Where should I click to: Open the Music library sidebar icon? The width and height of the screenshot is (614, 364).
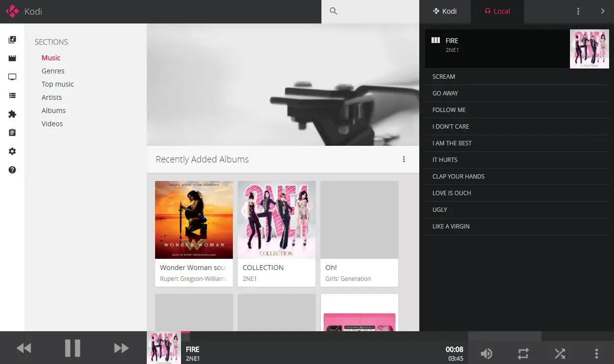[12, 40]
